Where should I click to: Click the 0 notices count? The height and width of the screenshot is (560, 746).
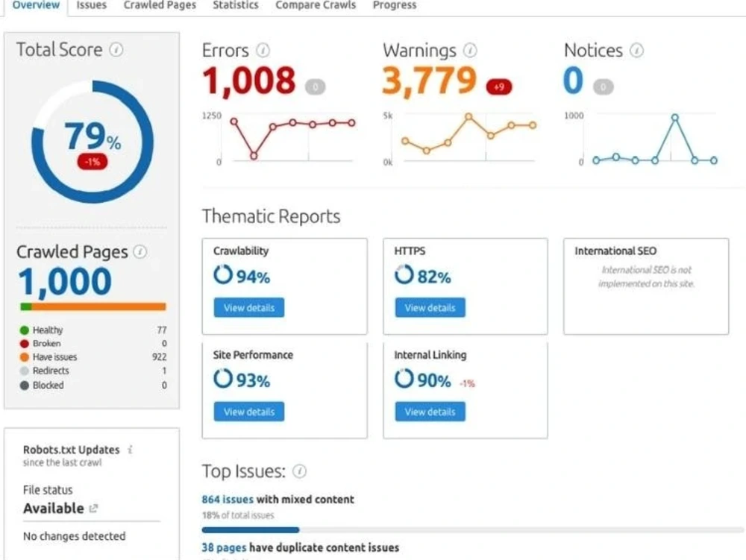(x=573, y=80)
